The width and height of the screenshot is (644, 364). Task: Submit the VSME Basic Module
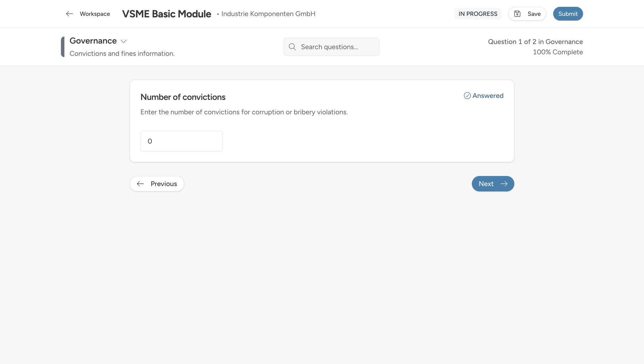click(568, 14)
